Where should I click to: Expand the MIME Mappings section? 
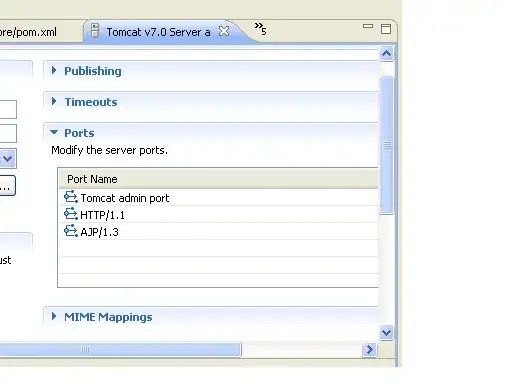pos(54,316)
